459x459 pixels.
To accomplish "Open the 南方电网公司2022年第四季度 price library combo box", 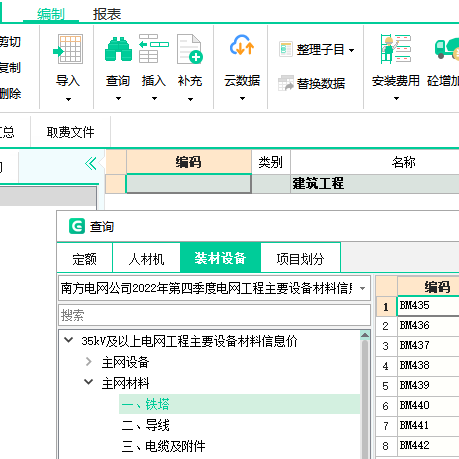I will click(214, 288).
